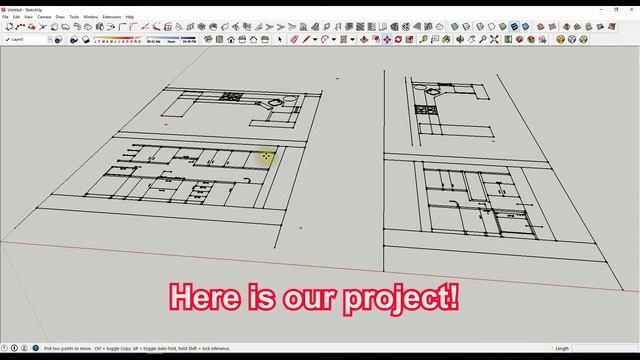Enable Shaded face style
Viewport: 640px width, 360px height.
[503, 27]
